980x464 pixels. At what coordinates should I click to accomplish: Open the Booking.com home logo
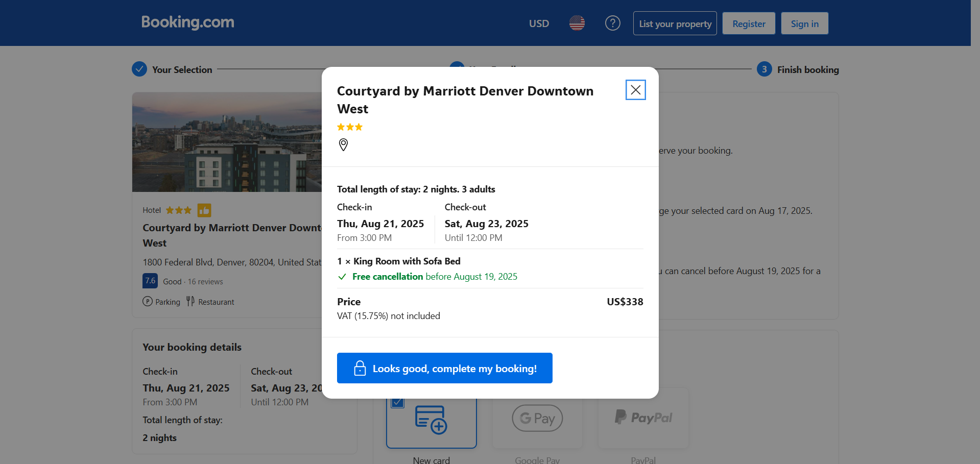pos(187,22)
